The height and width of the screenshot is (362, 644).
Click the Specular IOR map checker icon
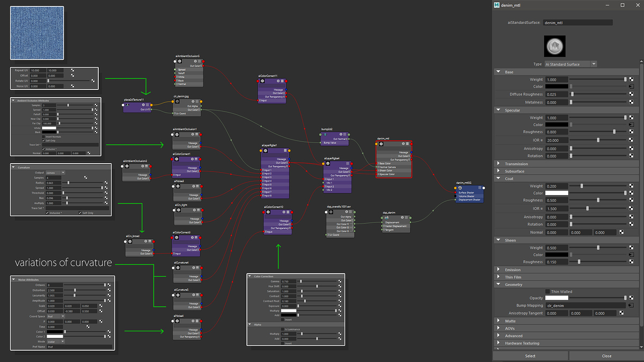tap(632, 140)
